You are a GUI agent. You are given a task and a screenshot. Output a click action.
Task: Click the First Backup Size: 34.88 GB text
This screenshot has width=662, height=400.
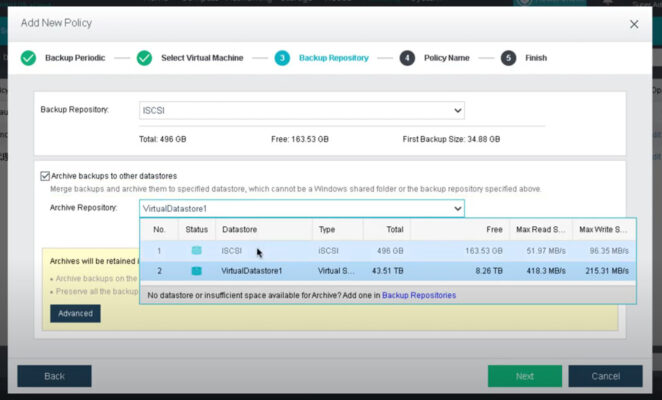click(451, 139)
